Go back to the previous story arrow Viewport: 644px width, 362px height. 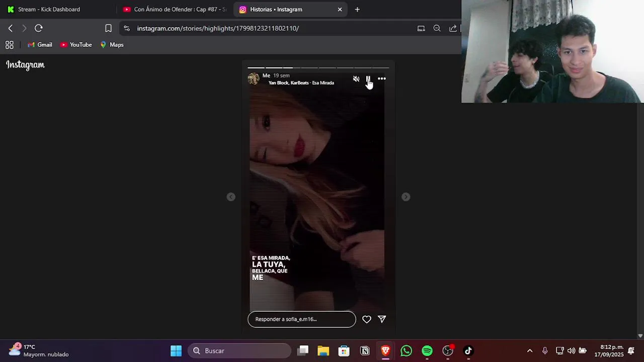pyautogui.click(x=231, y=197)
